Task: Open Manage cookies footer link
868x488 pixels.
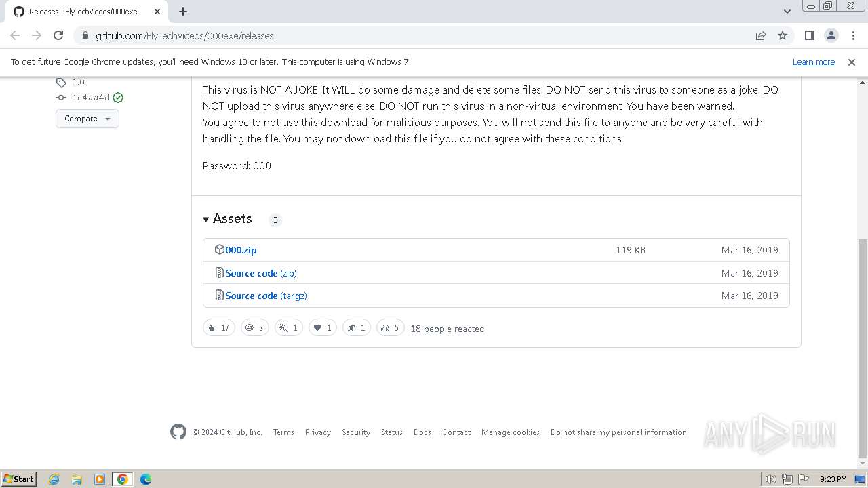Action: (511, 432)
